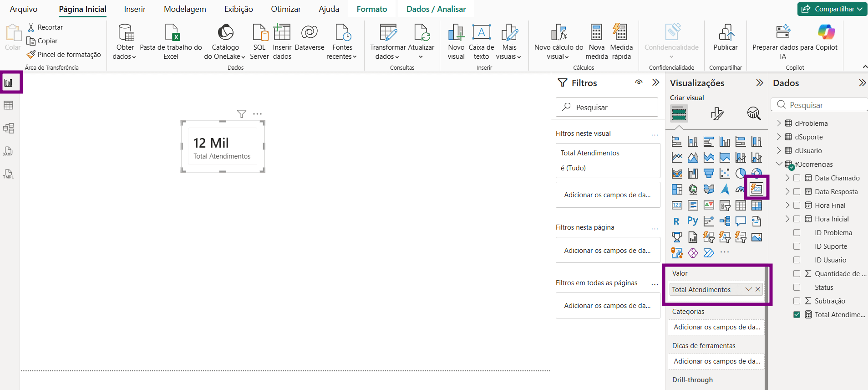
Task: Switch to the table view in sidebar
Action: [x=9, y=105]
